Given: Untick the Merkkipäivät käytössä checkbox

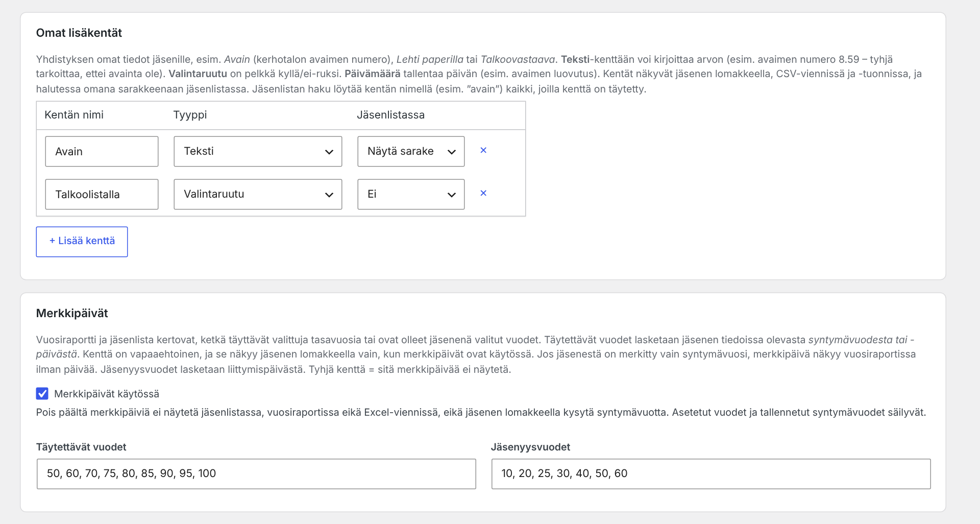Looking at the screenshot, I should point(42,393).
